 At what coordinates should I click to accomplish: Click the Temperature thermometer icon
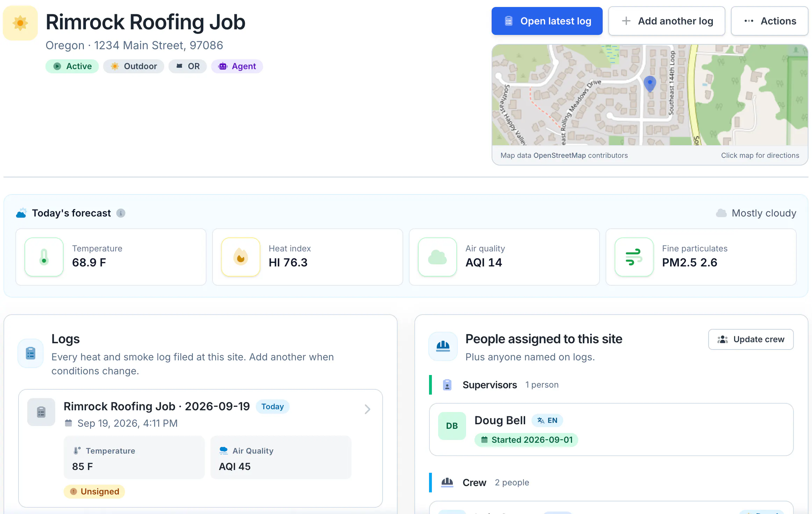[44, 257]
